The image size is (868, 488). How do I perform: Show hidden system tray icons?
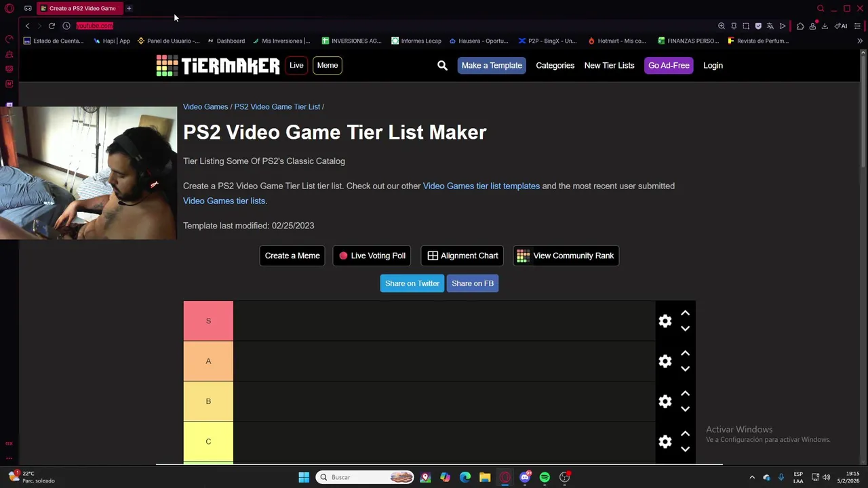tap(751, 477)
